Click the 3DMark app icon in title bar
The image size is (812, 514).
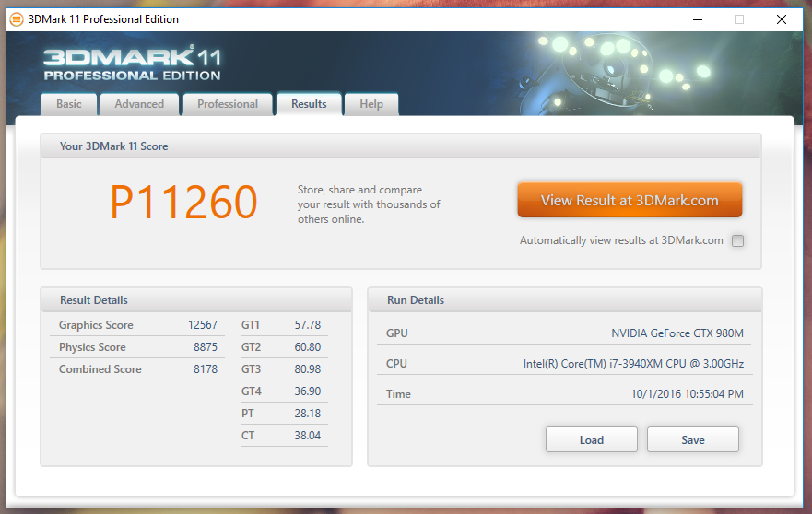point(17,19)
